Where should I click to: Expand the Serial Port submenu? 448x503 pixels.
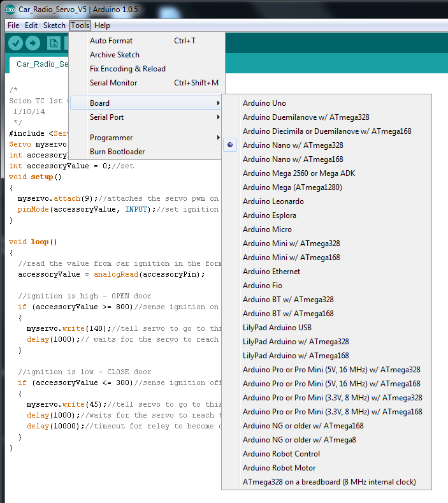[x=146, y=117]
